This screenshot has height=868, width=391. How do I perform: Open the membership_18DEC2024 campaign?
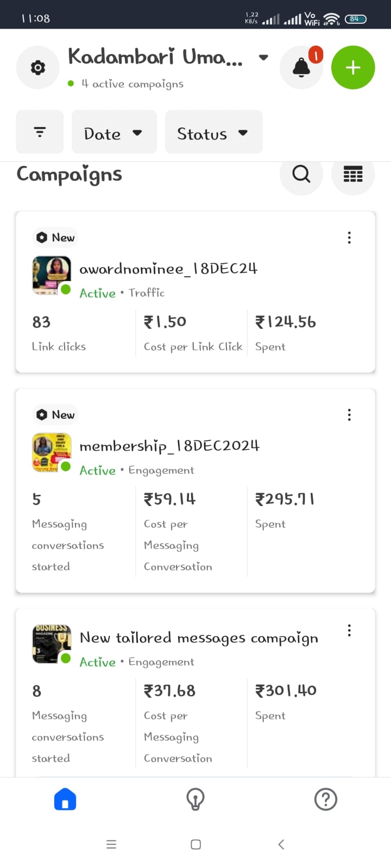point(169,446)
